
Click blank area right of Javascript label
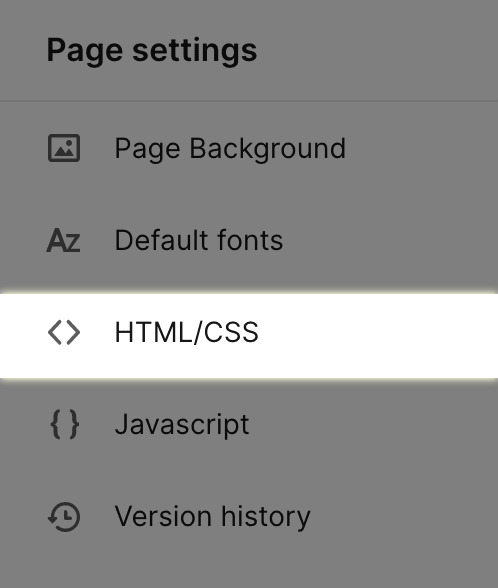point(375,424)
